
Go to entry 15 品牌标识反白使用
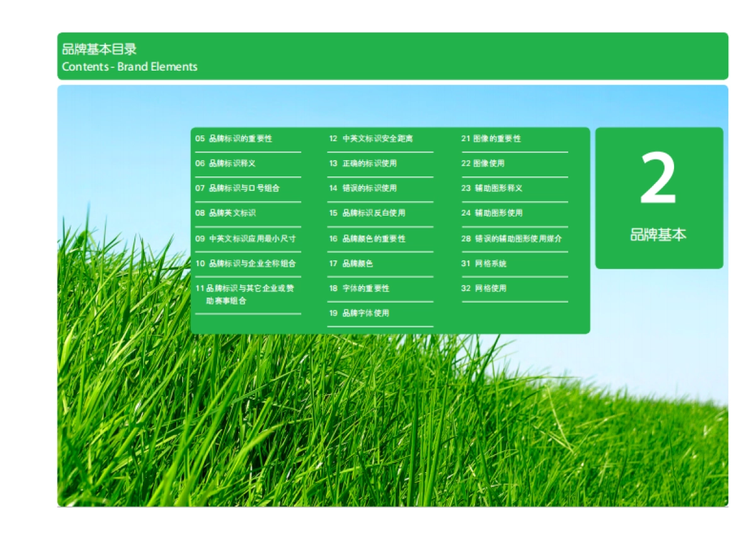point(367,213)
